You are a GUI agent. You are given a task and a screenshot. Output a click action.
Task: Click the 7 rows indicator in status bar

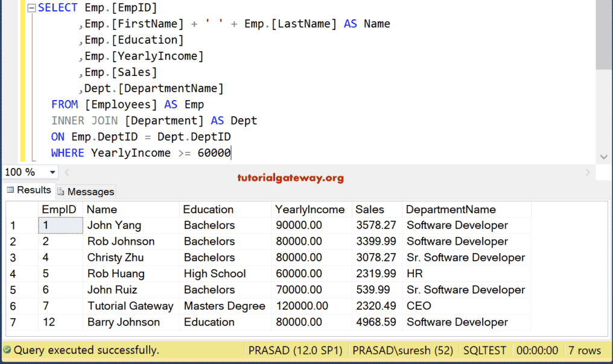(x=586, y=350)
